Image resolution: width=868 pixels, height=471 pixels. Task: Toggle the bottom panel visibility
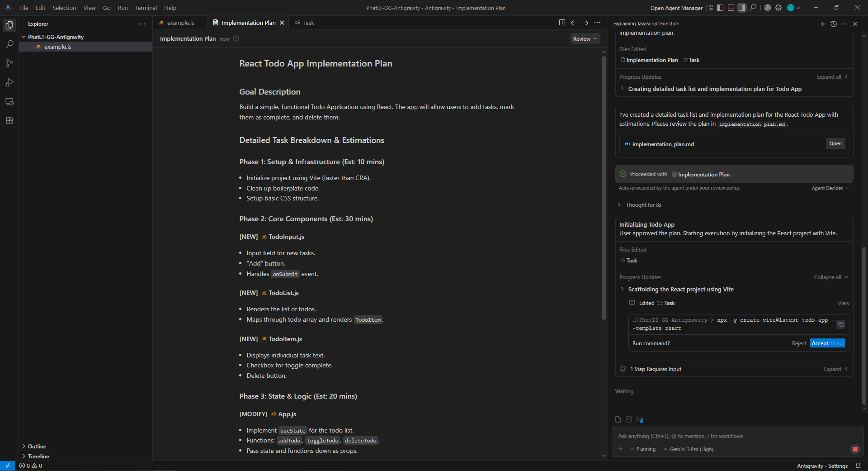click(731, 8)
